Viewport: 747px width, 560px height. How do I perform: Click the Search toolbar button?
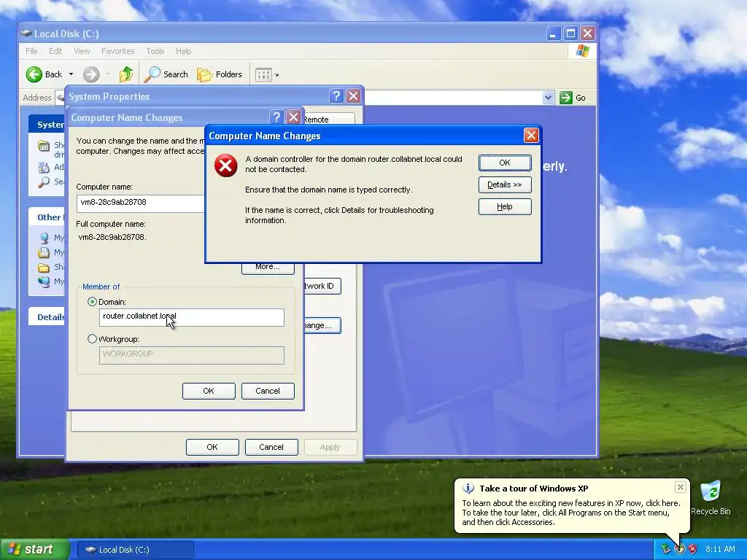pos(166,74)
